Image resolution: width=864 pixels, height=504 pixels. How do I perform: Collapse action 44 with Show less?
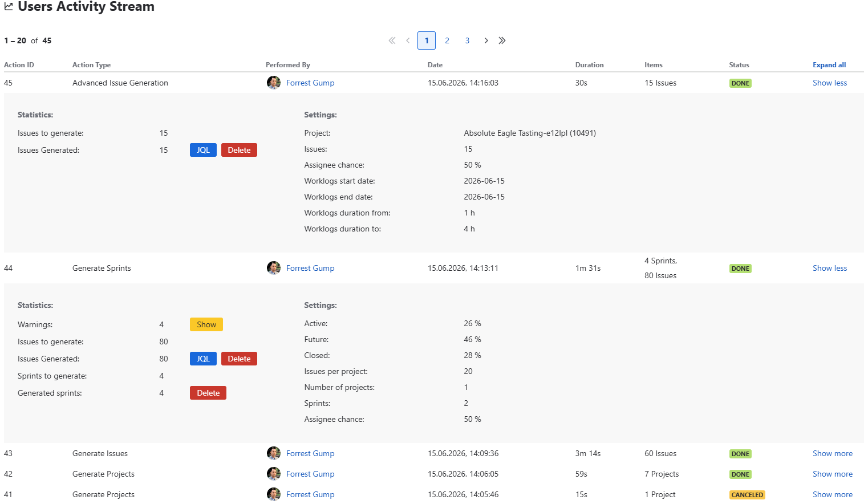coord(830,268)
